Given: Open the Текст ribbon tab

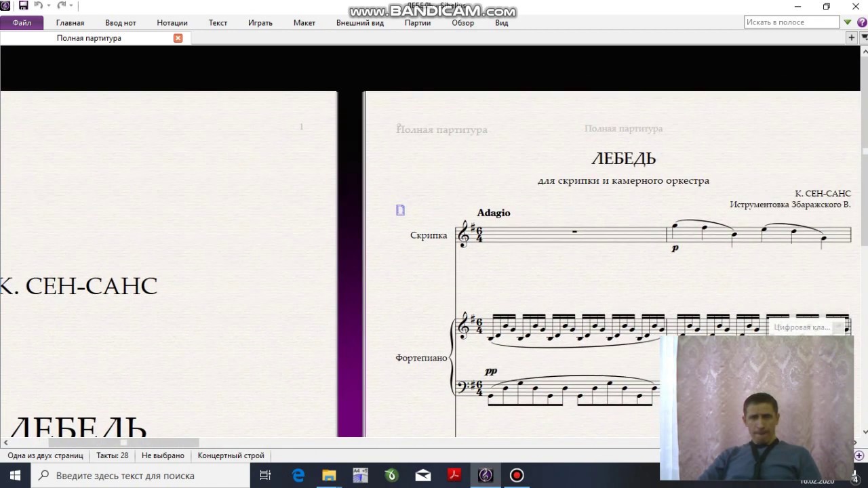Looking at the screenshot, I should point(218,22).
